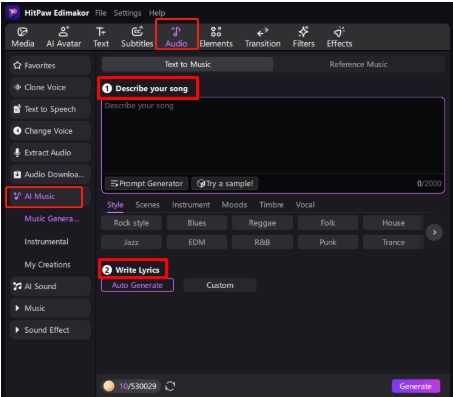
Task: Toggle the Jazz style tag
Action: coord(131,242)
